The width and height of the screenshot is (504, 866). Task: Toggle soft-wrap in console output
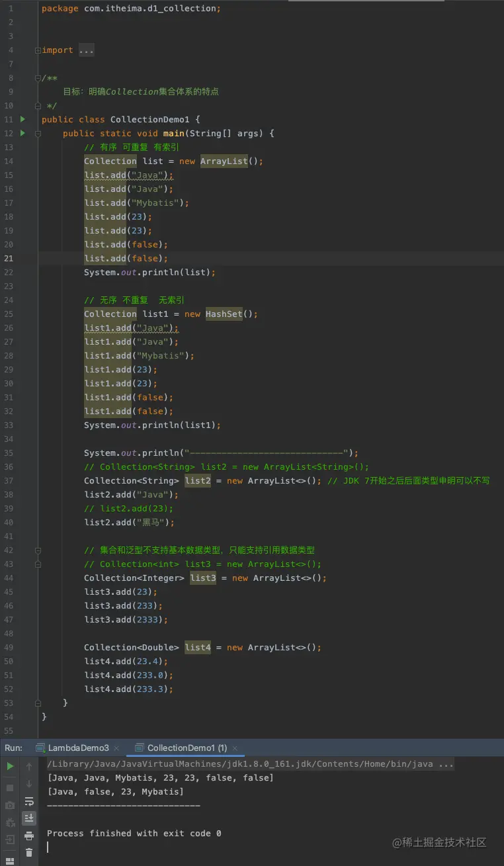coord(29,801)
